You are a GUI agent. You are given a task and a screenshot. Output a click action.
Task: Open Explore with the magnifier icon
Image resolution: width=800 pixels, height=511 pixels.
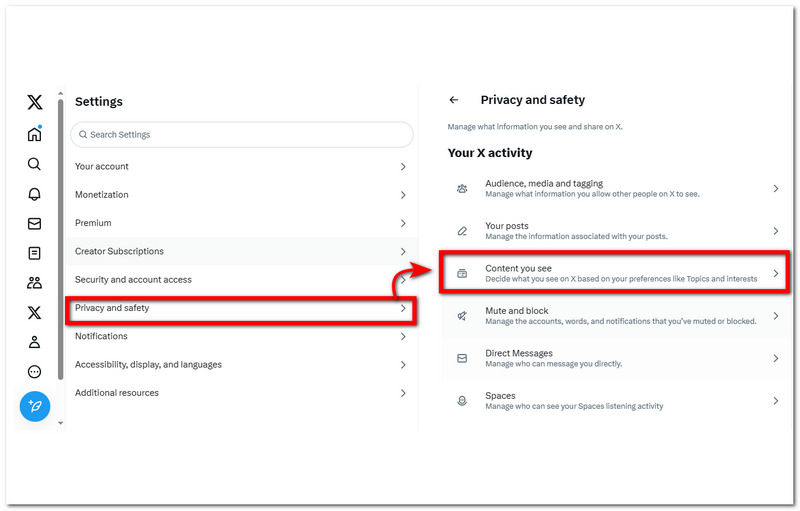pyautogui.click(x=35, y=164)
